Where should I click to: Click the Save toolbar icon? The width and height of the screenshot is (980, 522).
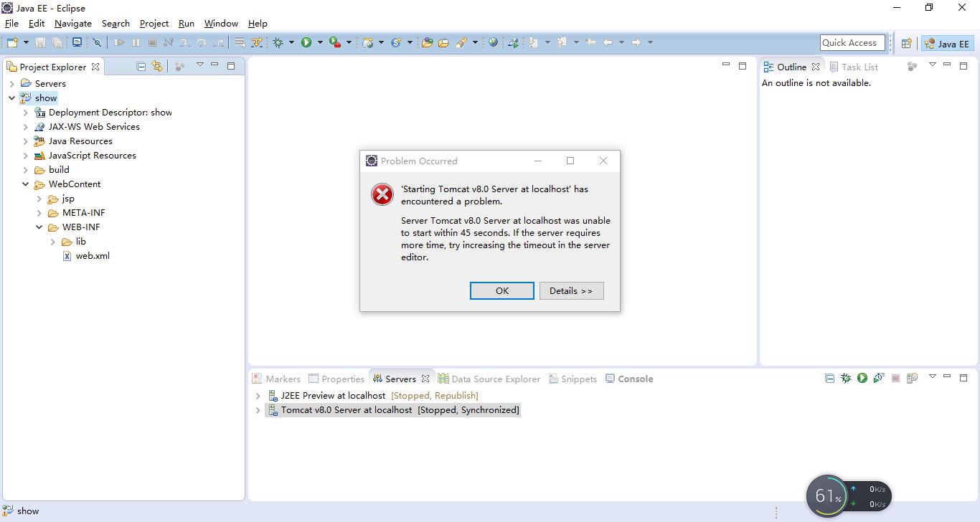coord(41,43)
